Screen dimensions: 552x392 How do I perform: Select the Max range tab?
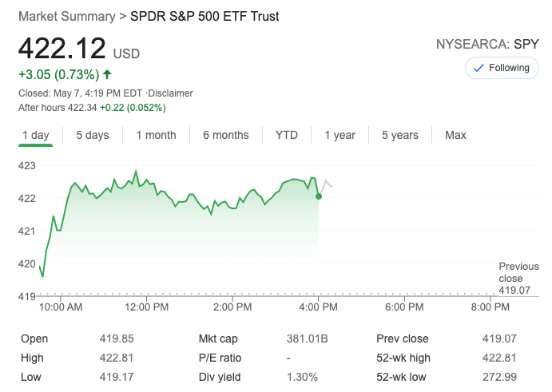pos(455,135)
